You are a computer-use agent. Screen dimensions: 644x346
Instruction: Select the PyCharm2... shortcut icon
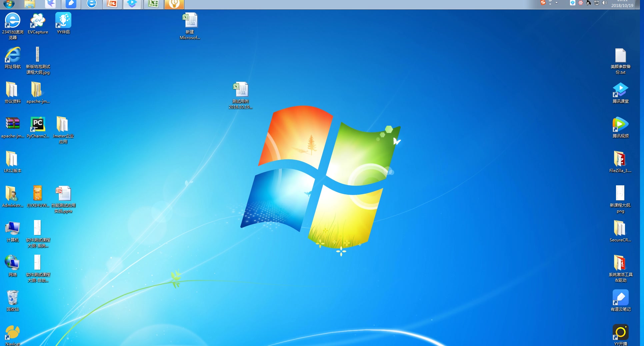pos(38,127)
